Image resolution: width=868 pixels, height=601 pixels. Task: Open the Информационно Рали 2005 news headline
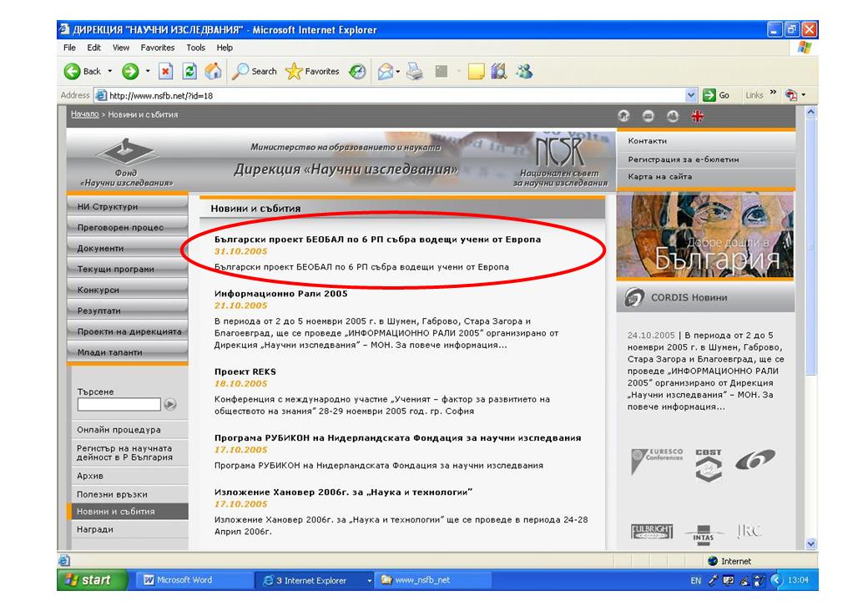[x=280, y=294]
